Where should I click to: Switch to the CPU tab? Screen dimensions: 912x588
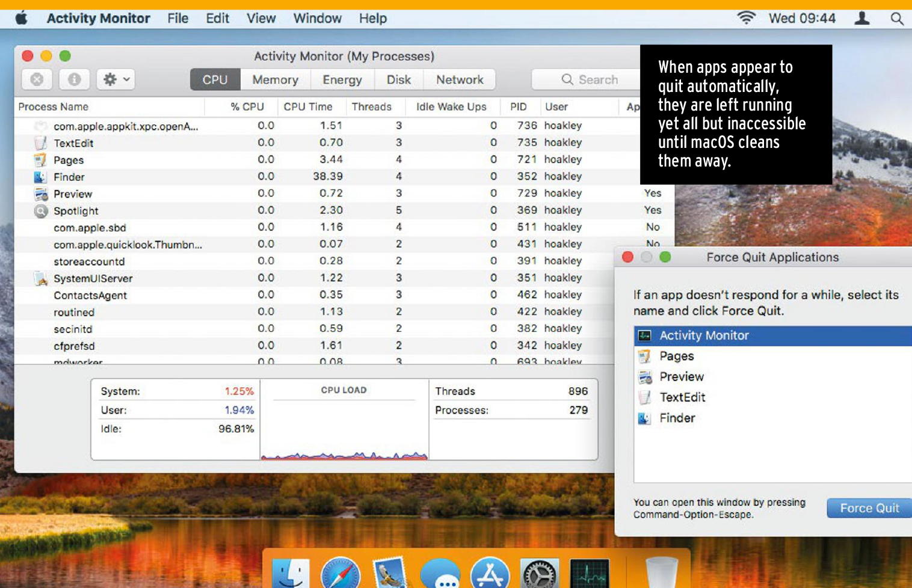215,79
